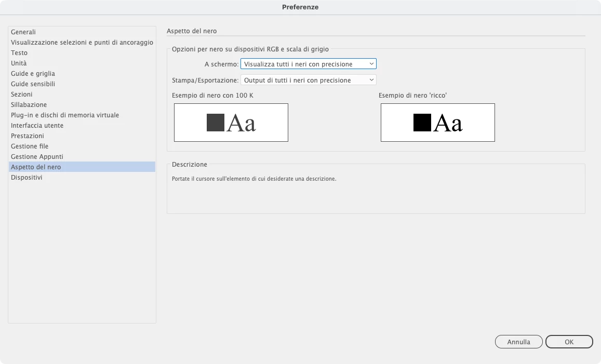Click the 100 K black example preview
The width and height of the screenshot is (601, 364).
coord(231,123)
